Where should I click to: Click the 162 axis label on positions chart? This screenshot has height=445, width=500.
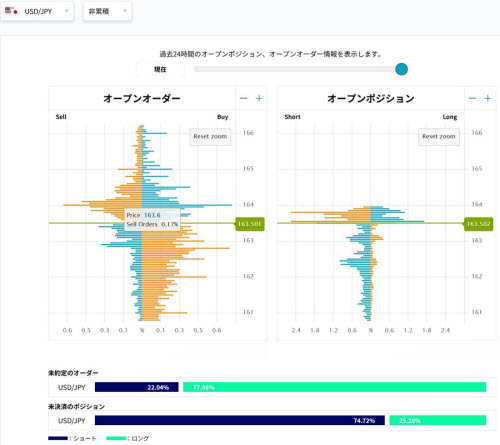pos(477,276)
